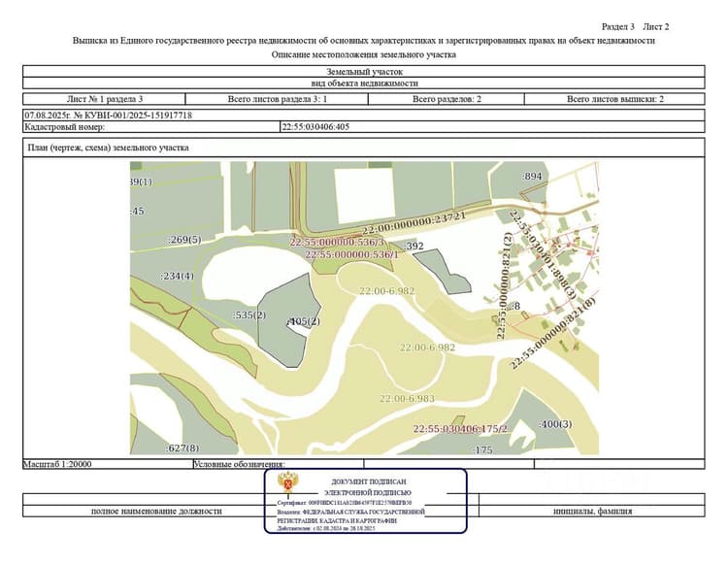Click the cadastral number 22:55:030406:405
The height and width of the screenshot is (563, 728).
315,127
